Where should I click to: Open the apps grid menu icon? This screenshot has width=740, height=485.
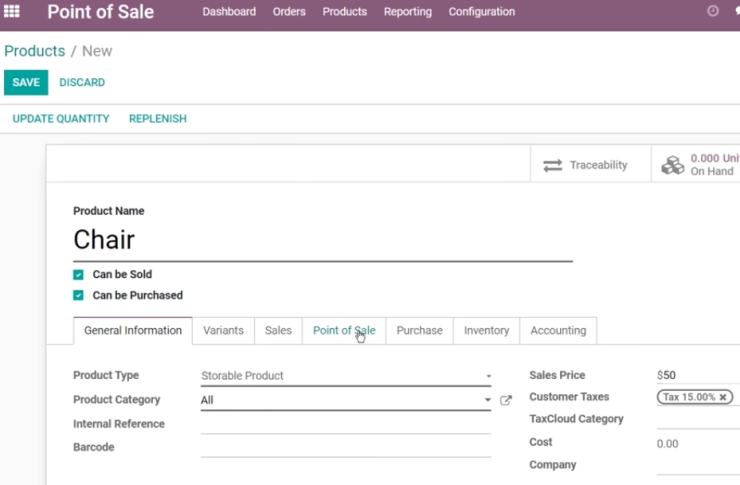[12, 11]
